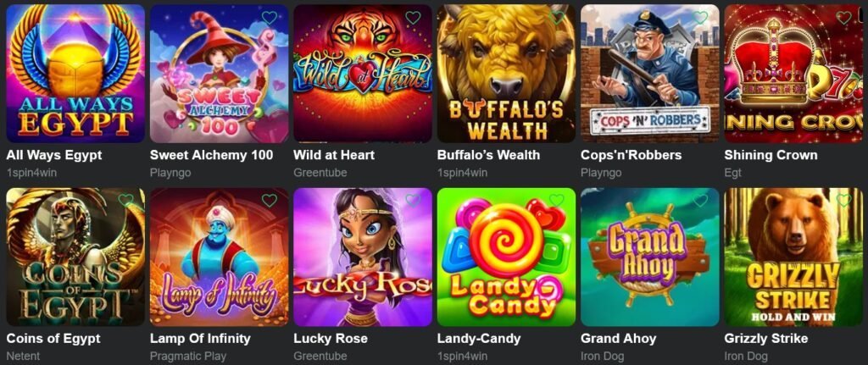Select the Landy-Candy game tile image
This screenshot has height=365, width=868.
coord(507,257)
